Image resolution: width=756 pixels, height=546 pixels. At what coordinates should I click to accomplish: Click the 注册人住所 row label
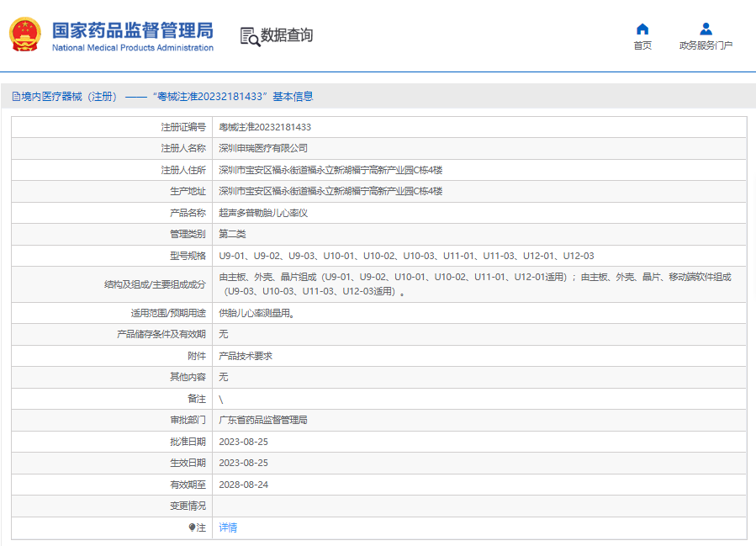point(183,170)
